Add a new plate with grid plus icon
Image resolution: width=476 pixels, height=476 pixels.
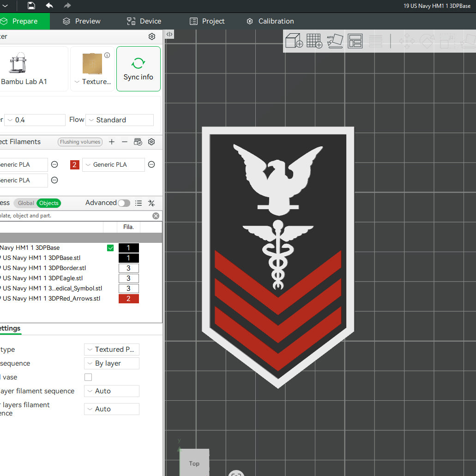[314, 41]
